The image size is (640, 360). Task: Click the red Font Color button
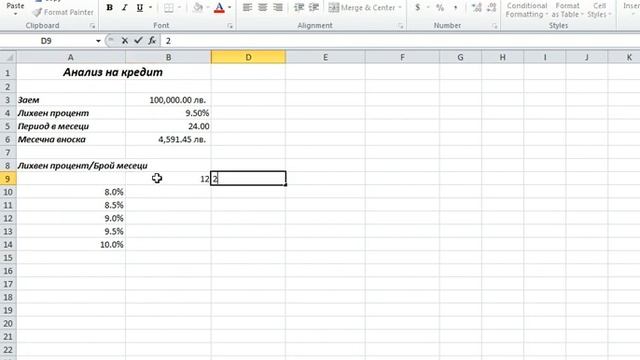[x=219, y=7]
